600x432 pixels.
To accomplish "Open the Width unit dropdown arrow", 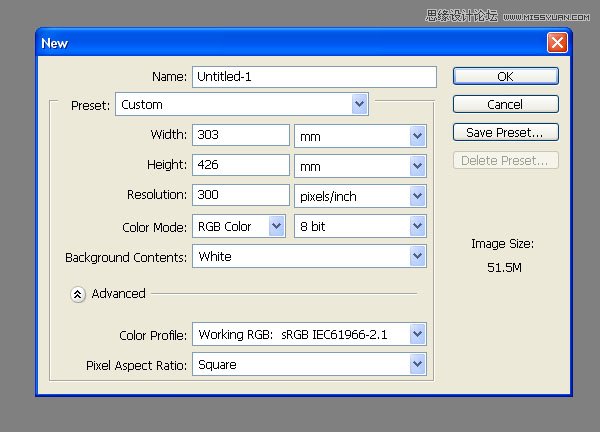I will [417, 136].
